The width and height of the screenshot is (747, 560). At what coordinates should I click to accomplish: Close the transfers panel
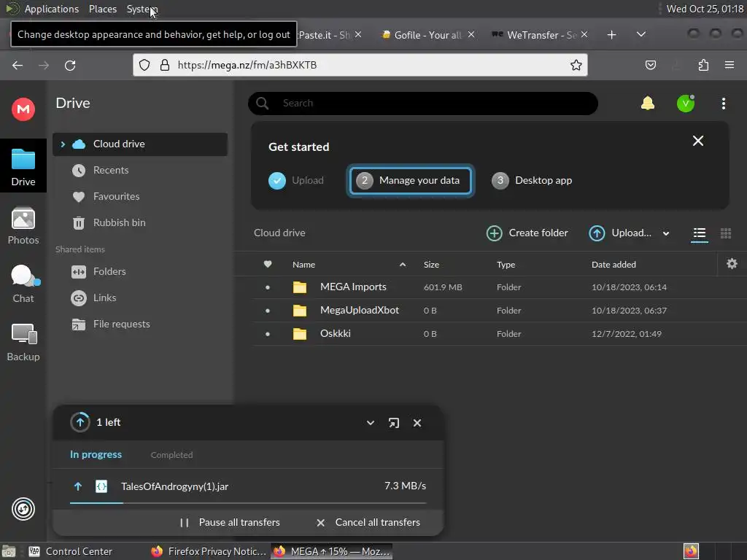pyautogui.click(x=417, y=423)
